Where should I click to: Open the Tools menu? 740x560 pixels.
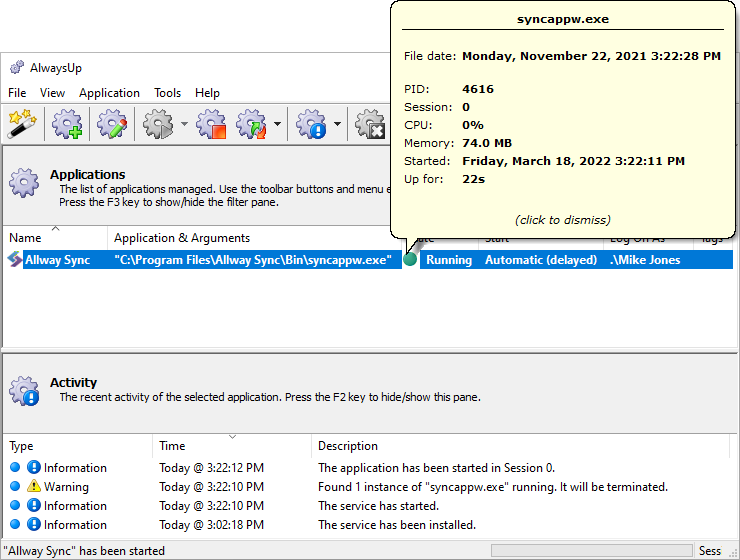coord(168,93)
